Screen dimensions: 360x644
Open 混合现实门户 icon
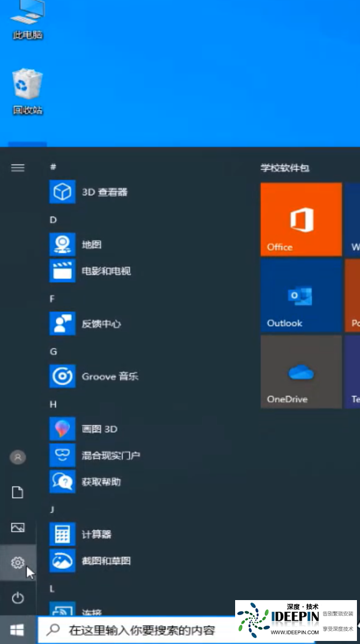pos(62,455)
